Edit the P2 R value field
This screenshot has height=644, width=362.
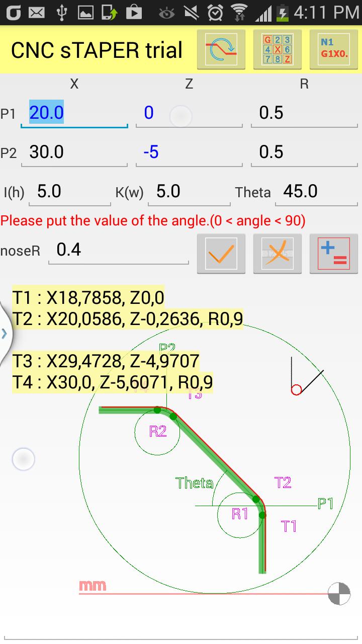tap(304, 152)
